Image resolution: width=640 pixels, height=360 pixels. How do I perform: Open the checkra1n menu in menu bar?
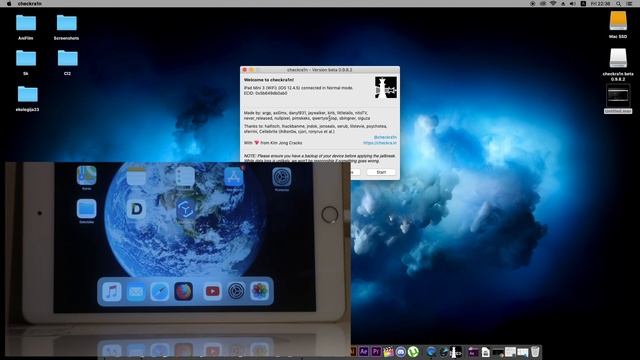pos(29,3)
